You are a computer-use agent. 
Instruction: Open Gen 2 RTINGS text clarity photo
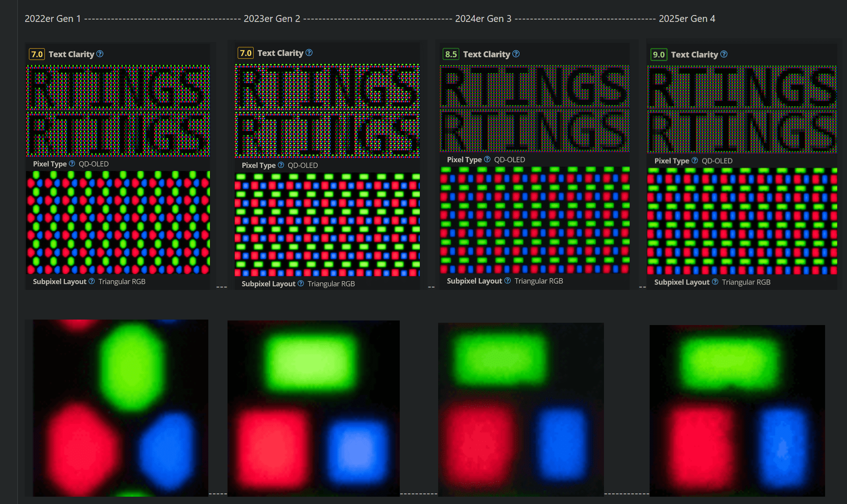click(327, 111)
